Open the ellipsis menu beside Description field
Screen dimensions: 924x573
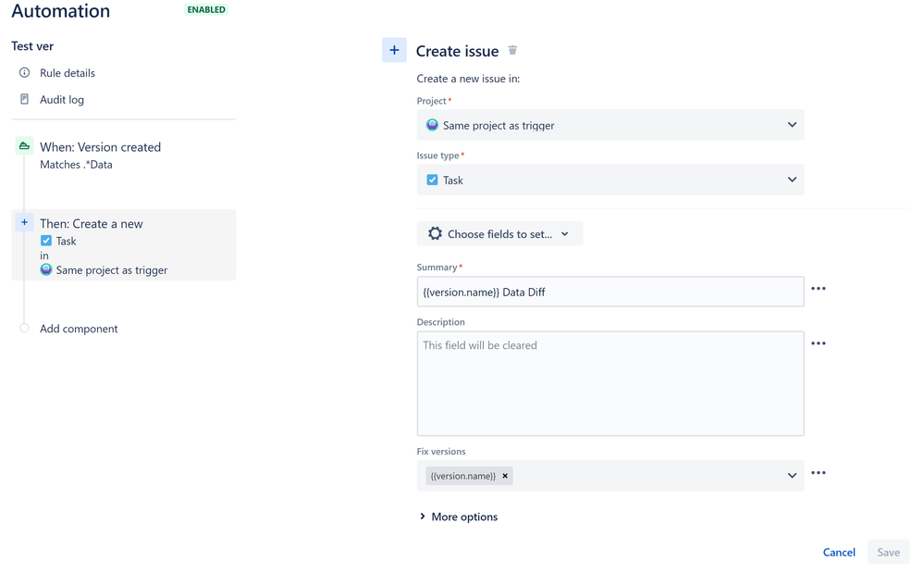tap(818, 343)
